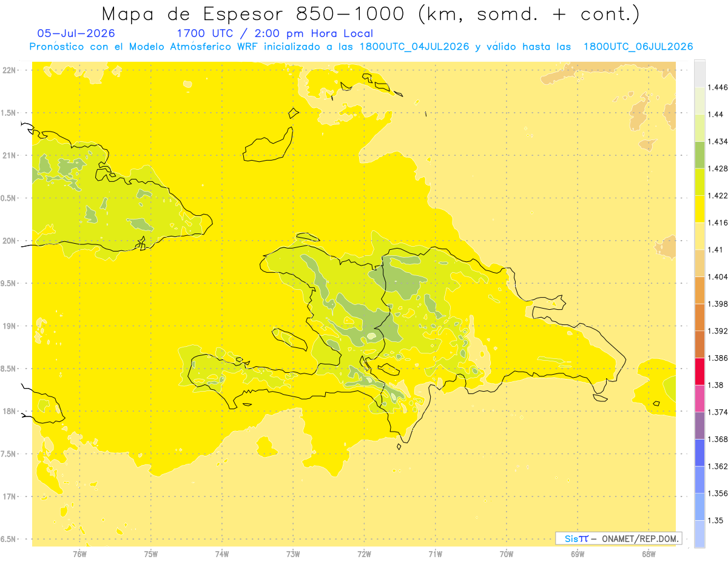
Task: Click the colorbar value 1.386
Action: [x=718, y=358]
